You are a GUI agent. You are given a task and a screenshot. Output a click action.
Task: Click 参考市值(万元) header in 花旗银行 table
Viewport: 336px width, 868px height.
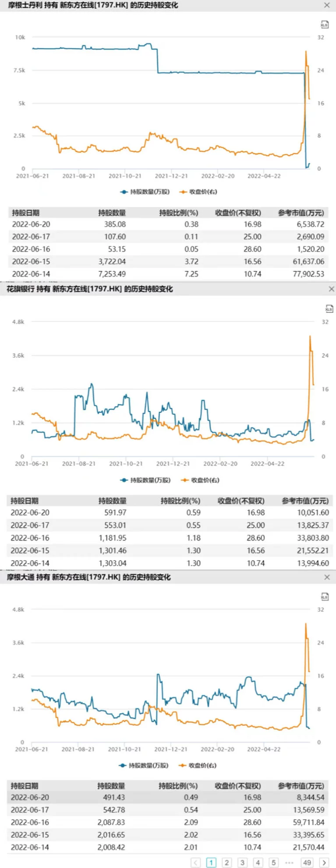point(305,501)
